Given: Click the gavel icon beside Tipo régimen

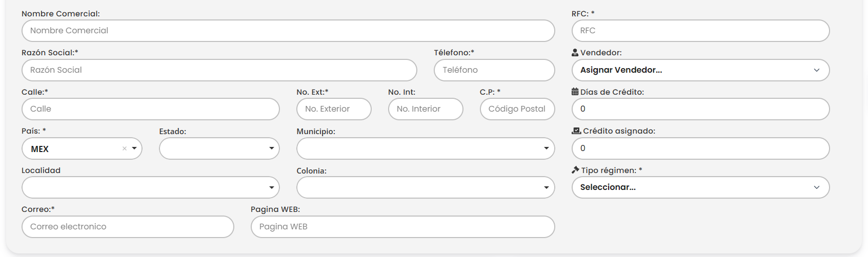Looking at the screenshot, I should (575, 170).
